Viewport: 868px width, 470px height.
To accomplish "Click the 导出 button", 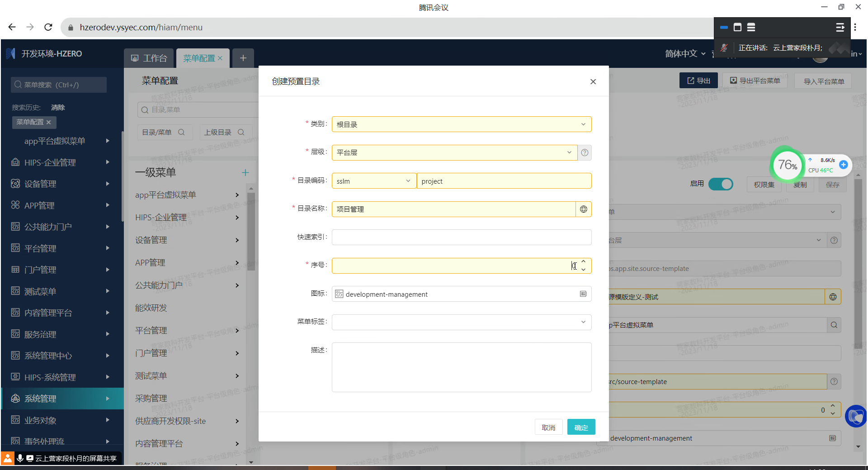I will [698, 81].
